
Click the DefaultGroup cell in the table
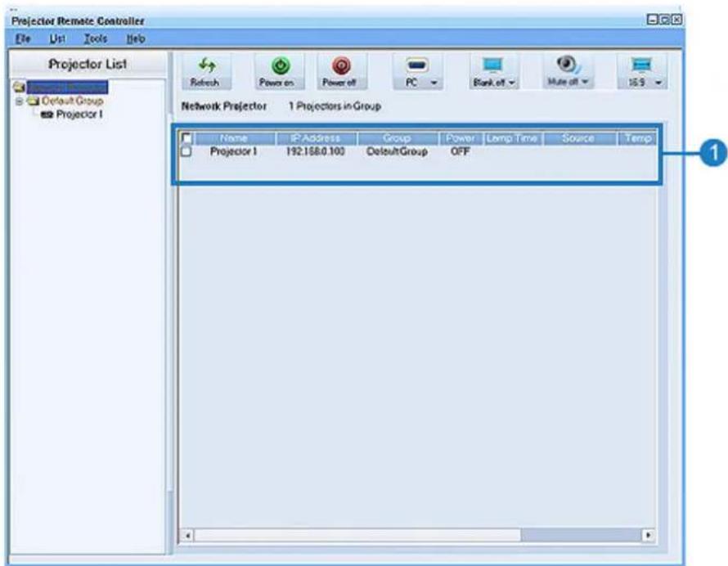tap(397, 151)
